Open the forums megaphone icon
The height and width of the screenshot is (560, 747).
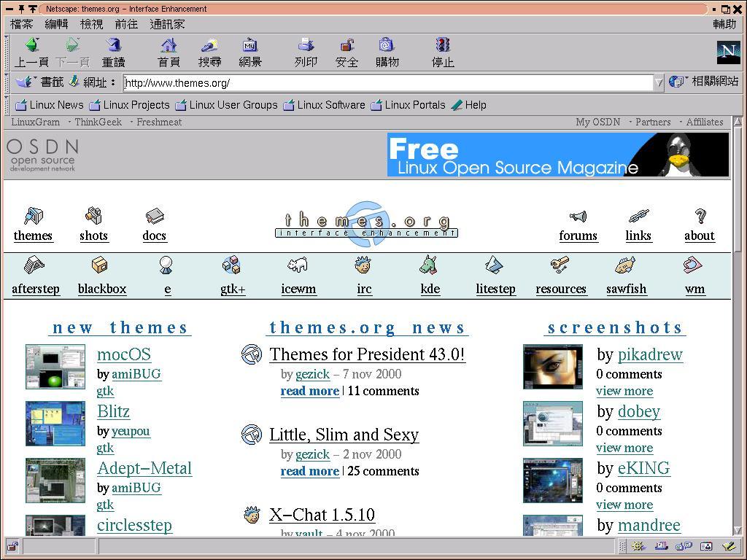point(578,217)
